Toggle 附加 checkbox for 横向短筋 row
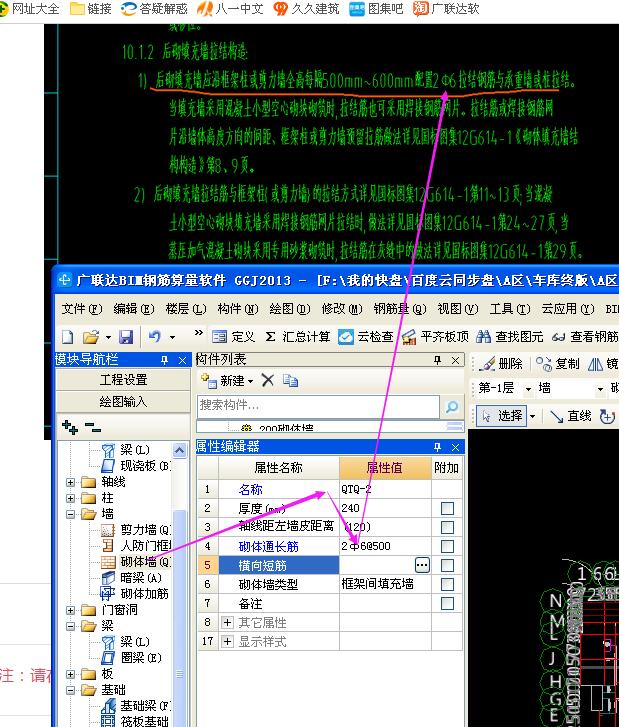The width and height of the screenshot is (619, 727). pyautogui.click(x=447, y=565)
